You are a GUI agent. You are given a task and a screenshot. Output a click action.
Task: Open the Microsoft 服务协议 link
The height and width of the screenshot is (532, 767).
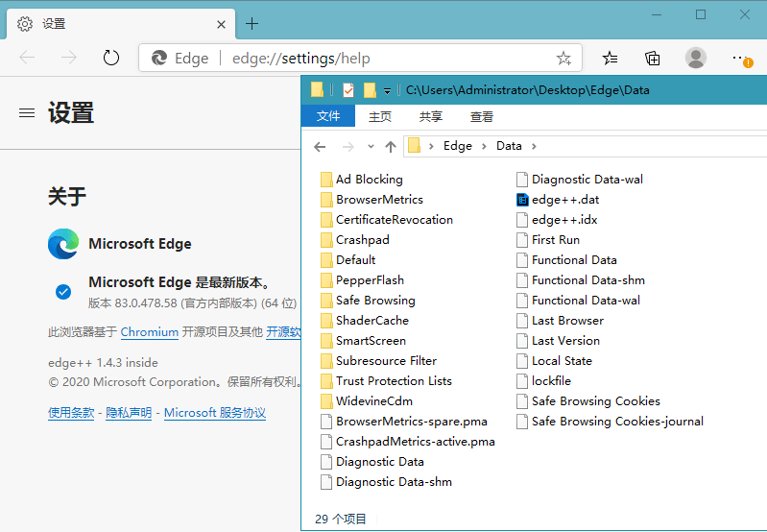click(215, 413)
